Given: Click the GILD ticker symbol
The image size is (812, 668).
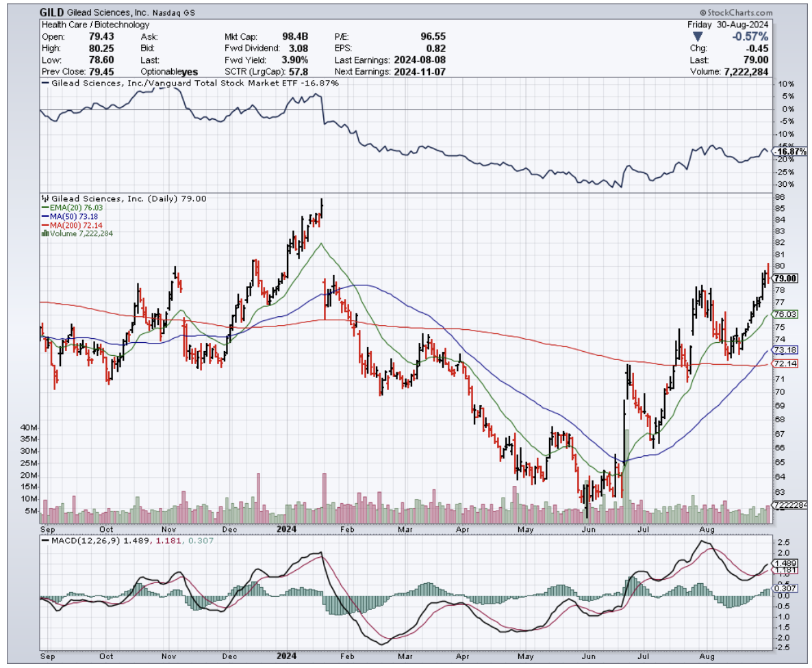Looking at the screenshot, I should [53, 12].
